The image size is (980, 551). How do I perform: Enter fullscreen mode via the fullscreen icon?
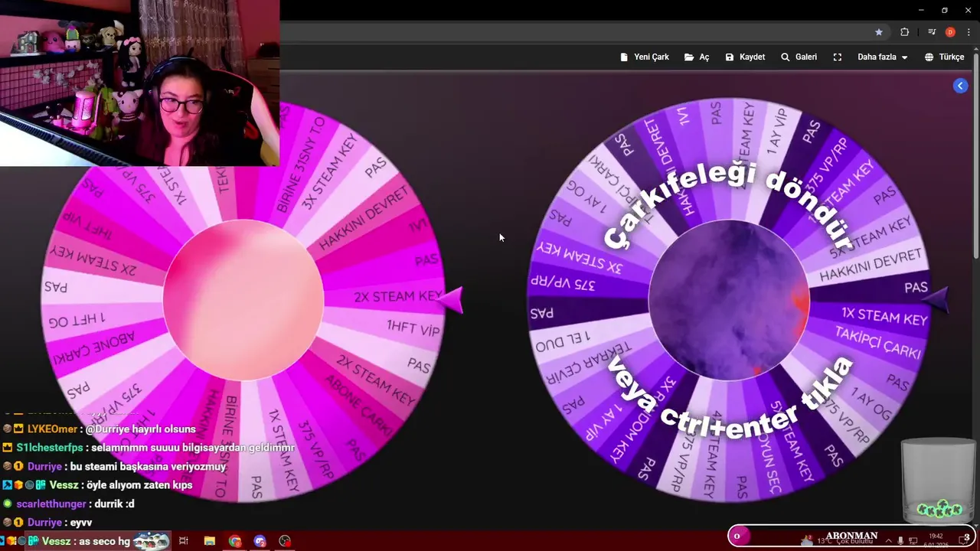[837, 57]
